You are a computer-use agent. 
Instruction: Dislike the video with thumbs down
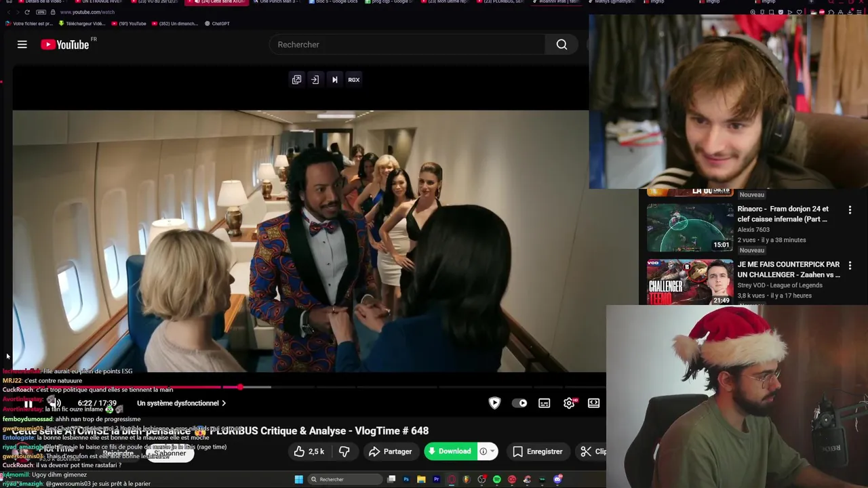344,451
